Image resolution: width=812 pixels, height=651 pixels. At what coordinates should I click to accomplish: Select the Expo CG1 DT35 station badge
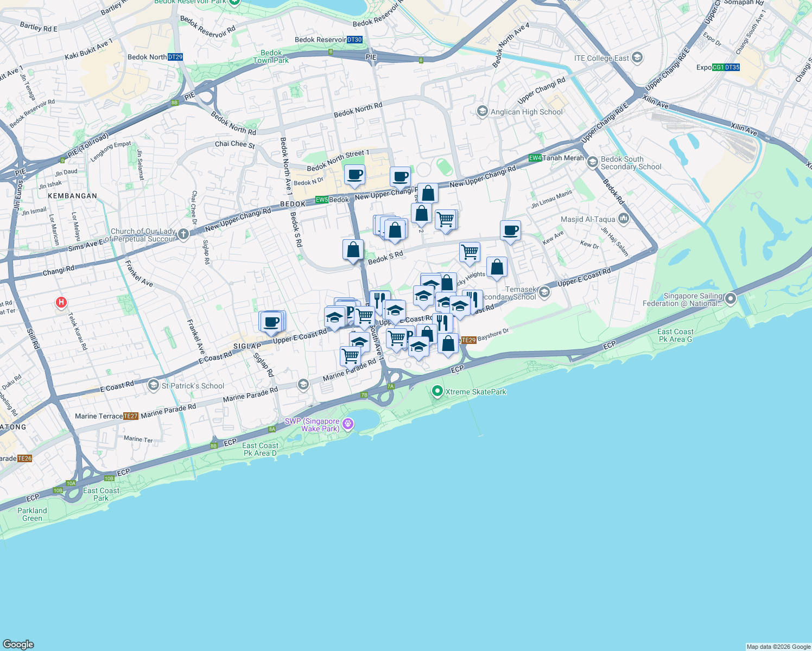click(726, 67)
